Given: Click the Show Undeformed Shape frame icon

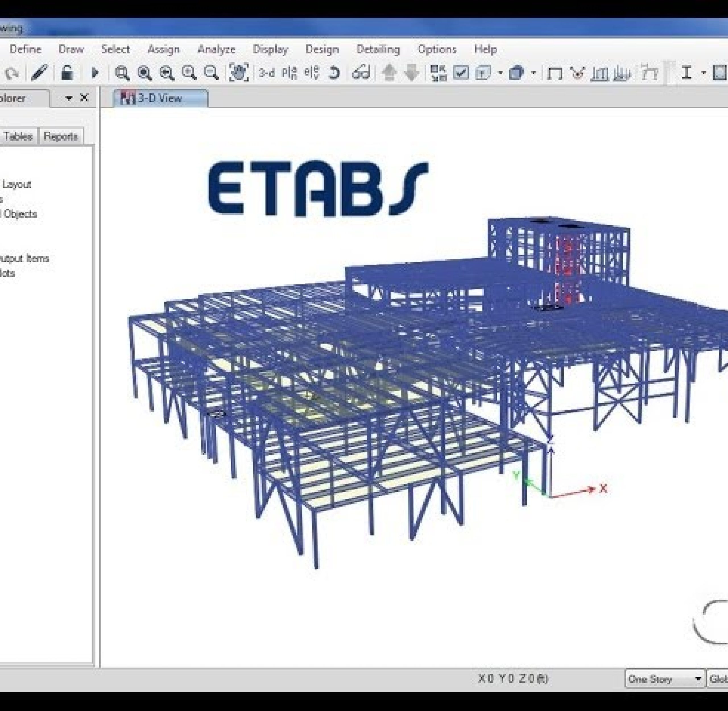Looking at the screenshot, I should (555, 73).
